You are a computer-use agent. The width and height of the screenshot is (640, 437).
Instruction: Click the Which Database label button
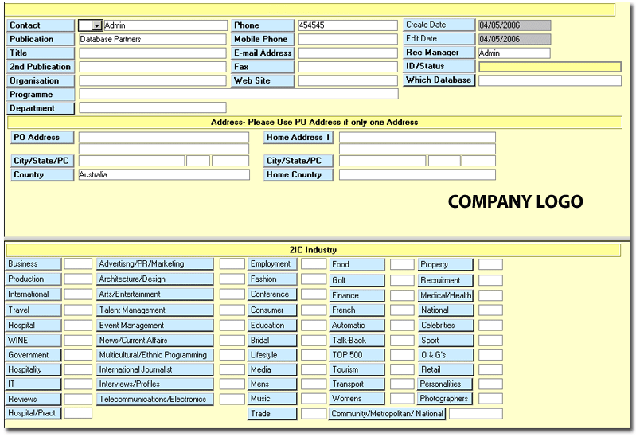tap(439, 80)
